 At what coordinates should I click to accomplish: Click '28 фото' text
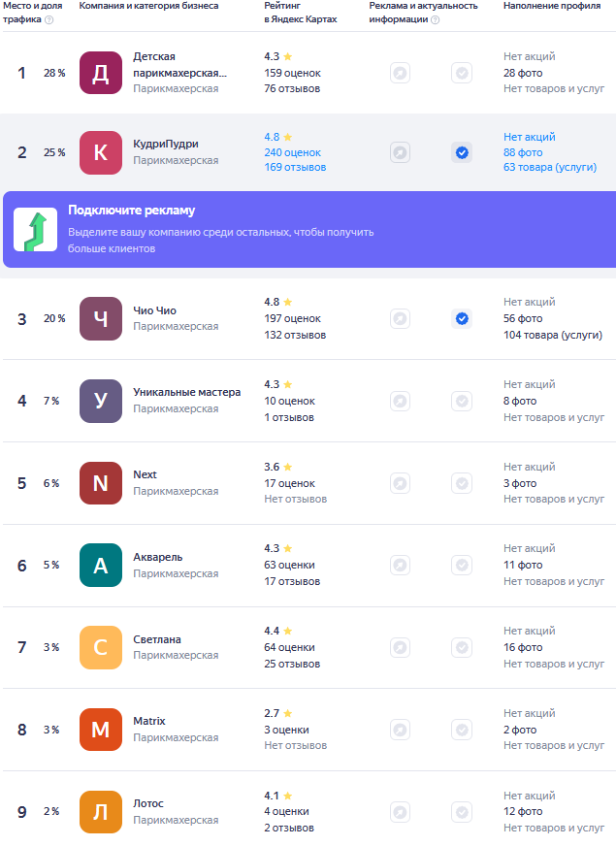click(523, 74)
